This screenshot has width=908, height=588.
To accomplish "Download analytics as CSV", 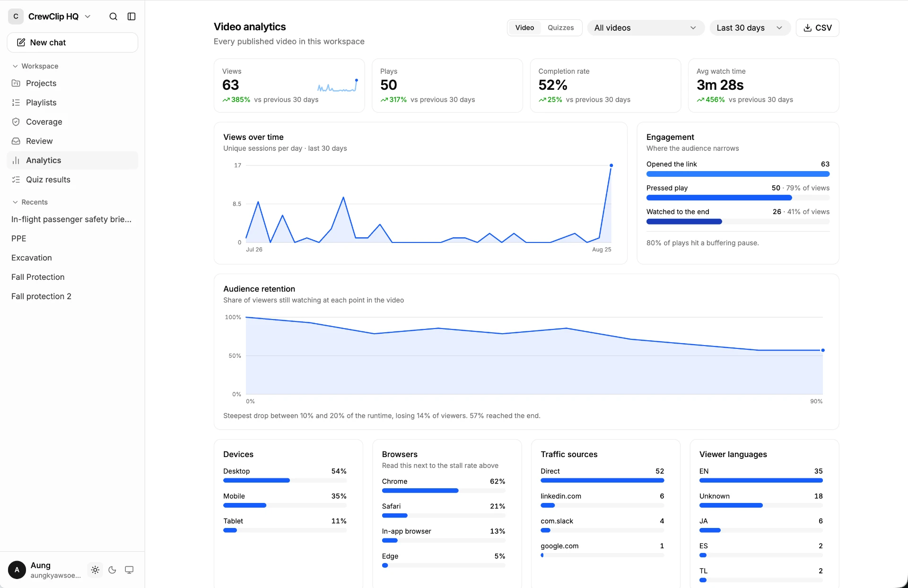I will (817, 28).
